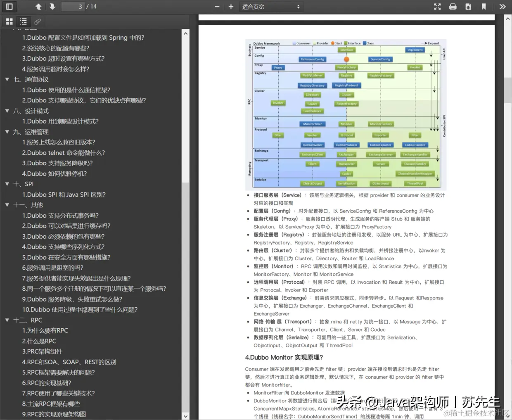Open the zoom level dropdown 适合页宽
The height and width of the screenshot is (420, 512).
pyautogui.click(x=271, y=7)
